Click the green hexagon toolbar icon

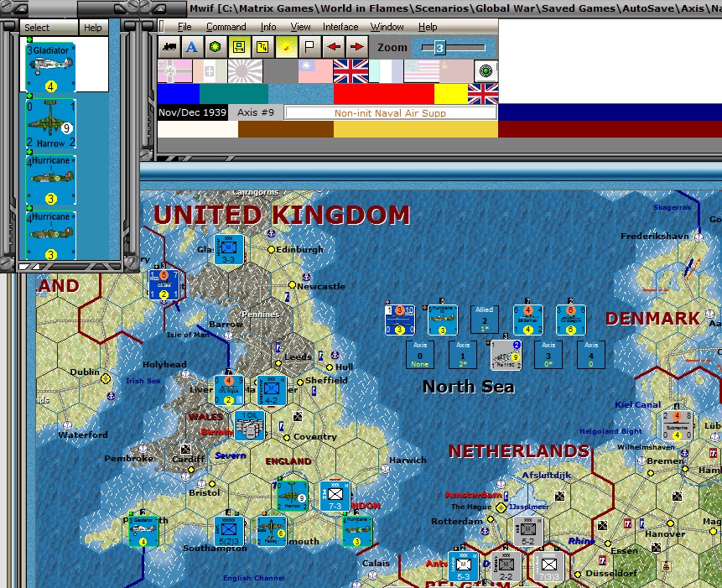pyautogui.click(x=215, y=47)
